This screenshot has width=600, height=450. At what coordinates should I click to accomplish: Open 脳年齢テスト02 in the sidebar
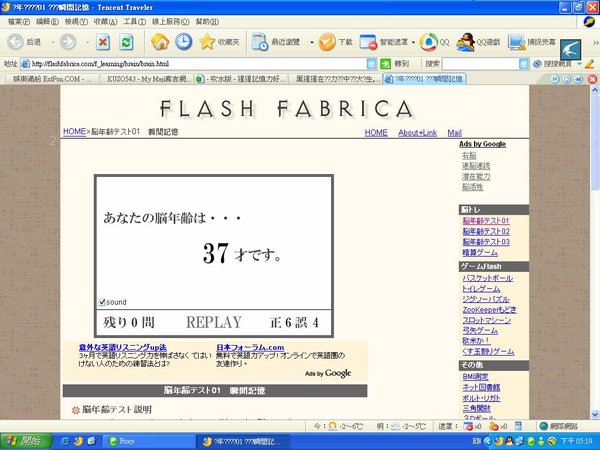point(485,231)
